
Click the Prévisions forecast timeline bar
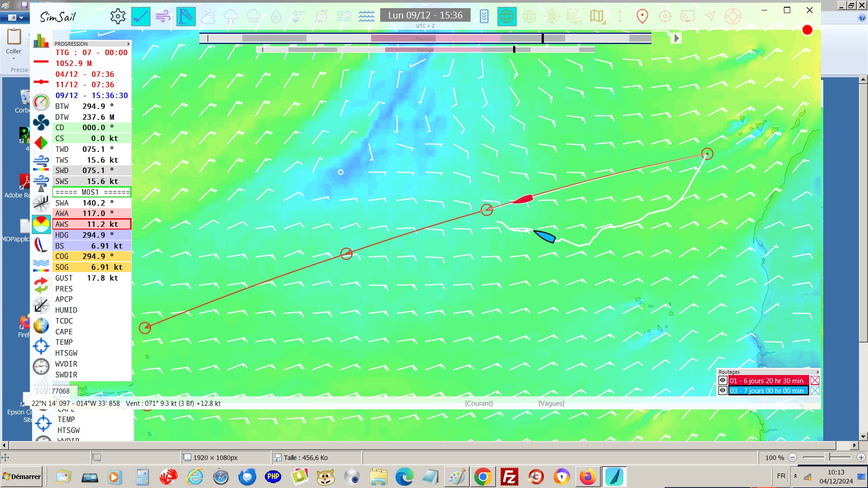coord(425,38)
